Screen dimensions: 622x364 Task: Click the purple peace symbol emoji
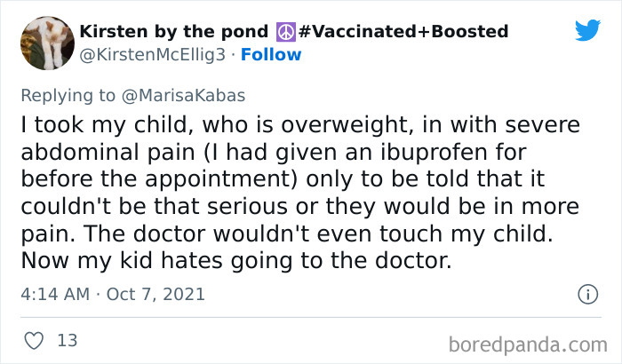tap(285, 32)
